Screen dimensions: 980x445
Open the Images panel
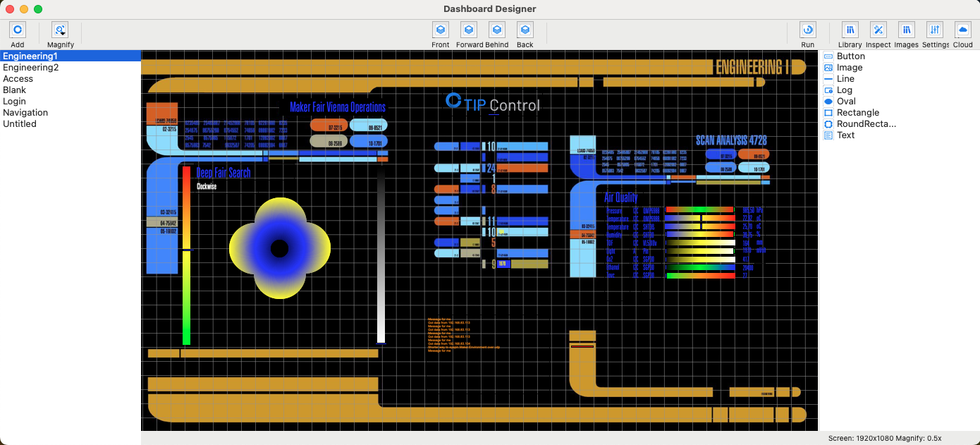[x=907, y=30]
